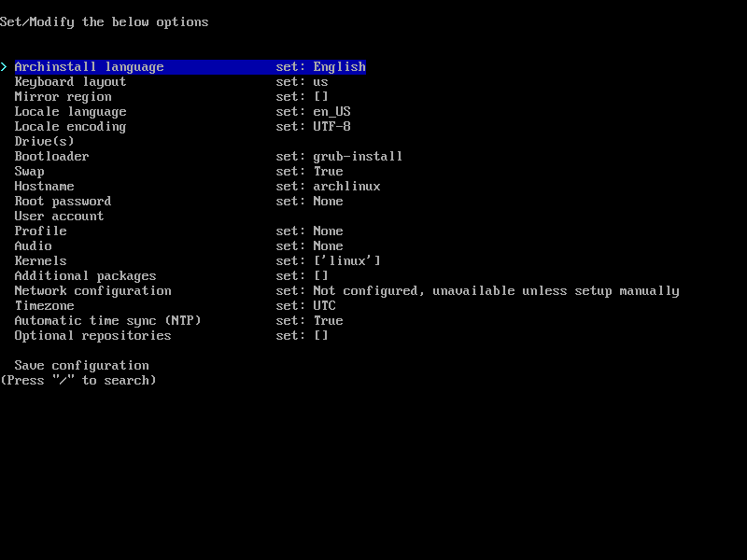Click the Additional packages 'set: []' value
Image resolution: width=747 pixels, height=560 pixels.
click(302, 276)
